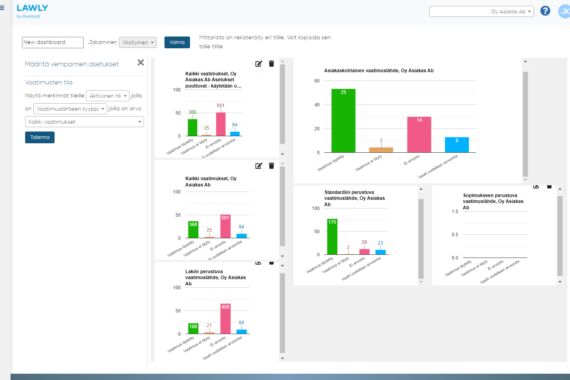Click the Valmis button
This screenshot has height=380, width=570.
[x=177, y=42]
